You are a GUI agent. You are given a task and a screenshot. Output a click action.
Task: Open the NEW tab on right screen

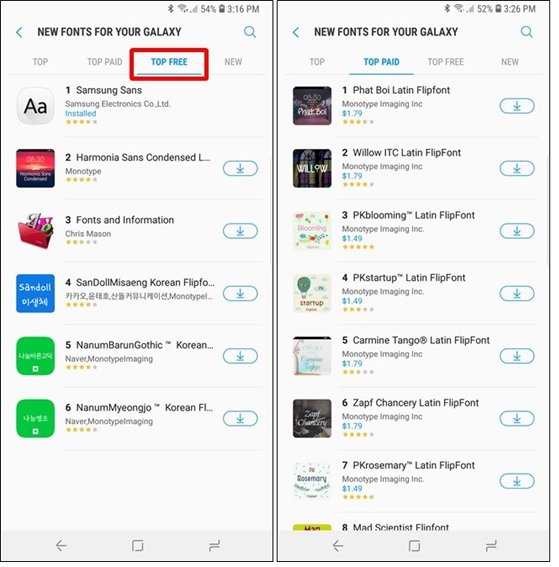tap(510, 62)
